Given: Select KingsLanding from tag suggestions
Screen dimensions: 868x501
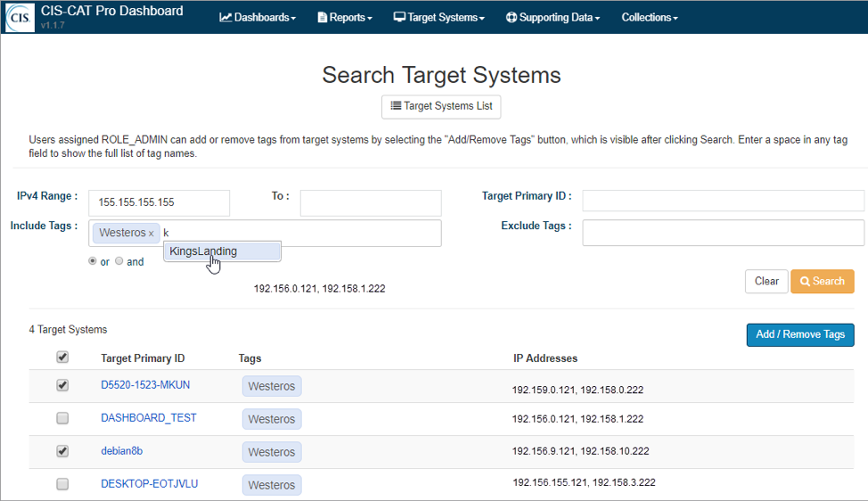Looking at the screenshot, I should 223,251.
